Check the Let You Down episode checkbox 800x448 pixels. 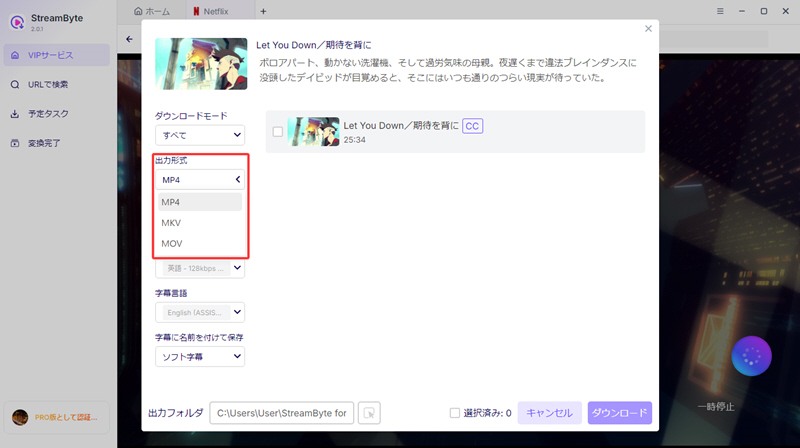278,132
